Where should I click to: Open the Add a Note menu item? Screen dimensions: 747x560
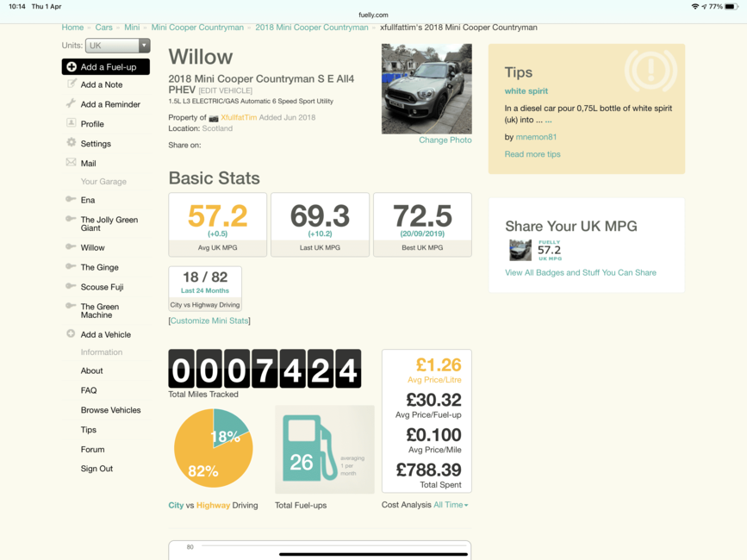point(102,84)
